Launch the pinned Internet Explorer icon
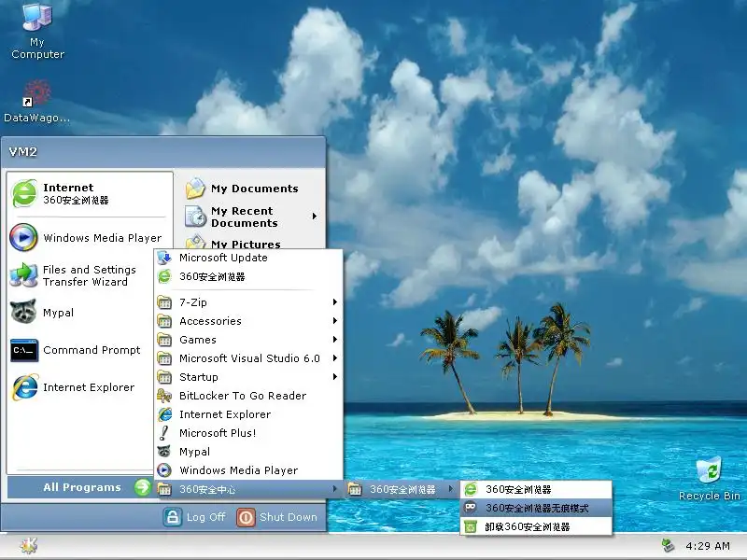 coord(25,387)
